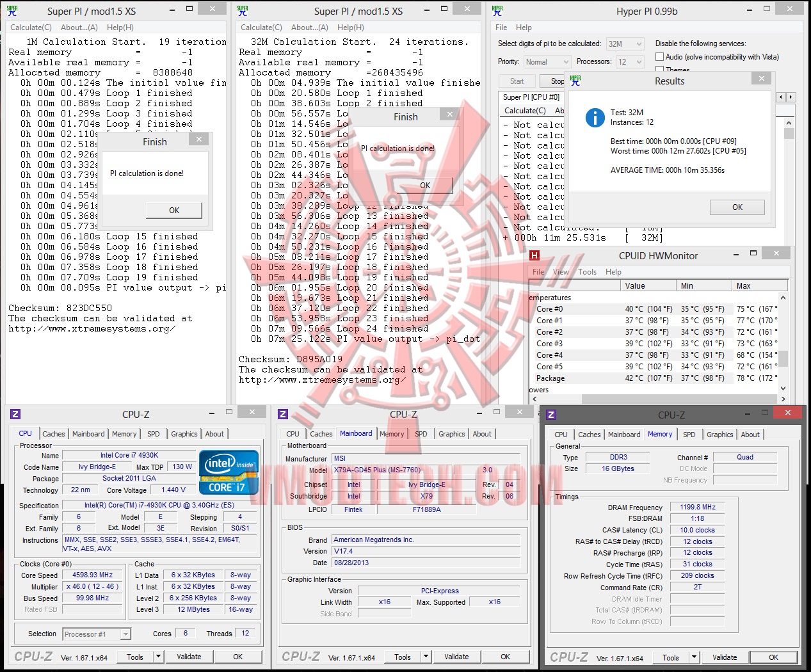811x672 pixels.
Task: Select the Package temperature row in HWMonitor
Action: click(654, 378)
